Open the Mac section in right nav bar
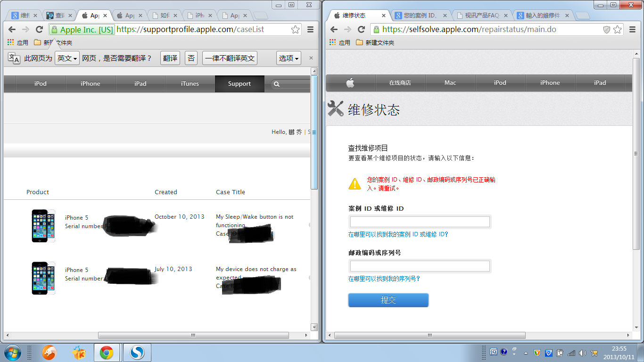 [450, 83]
